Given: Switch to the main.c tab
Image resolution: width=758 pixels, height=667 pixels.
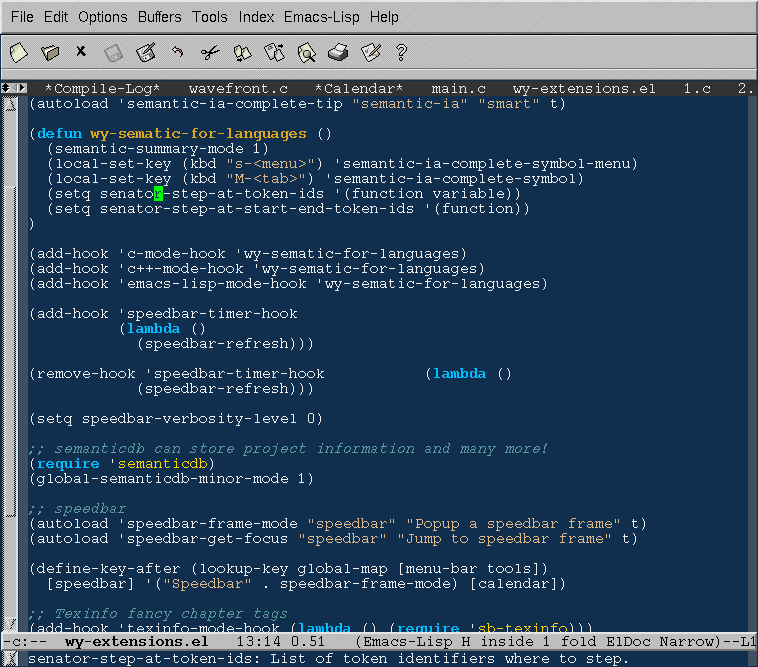Looking at the screenshot, I should click(458, 89).
